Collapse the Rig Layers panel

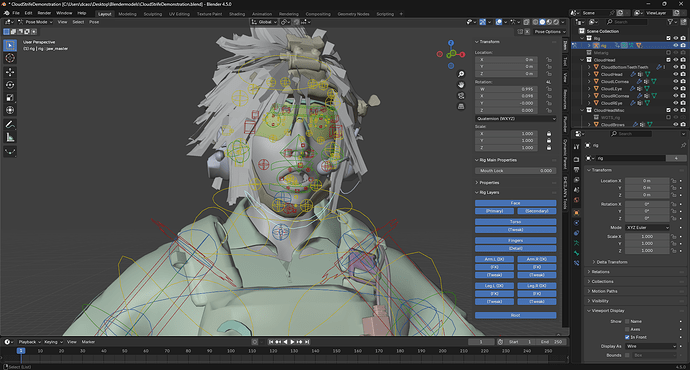489,192
